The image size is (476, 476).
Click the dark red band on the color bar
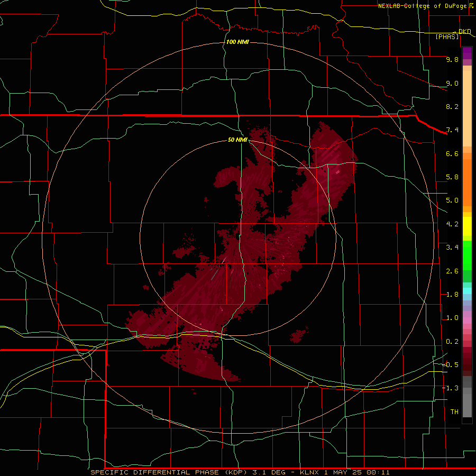coord(467,361)
